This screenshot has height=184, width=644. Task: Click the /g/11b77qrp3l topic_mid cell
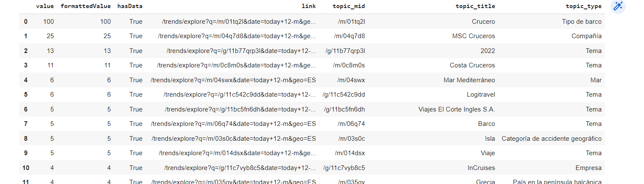coord(345,51)
